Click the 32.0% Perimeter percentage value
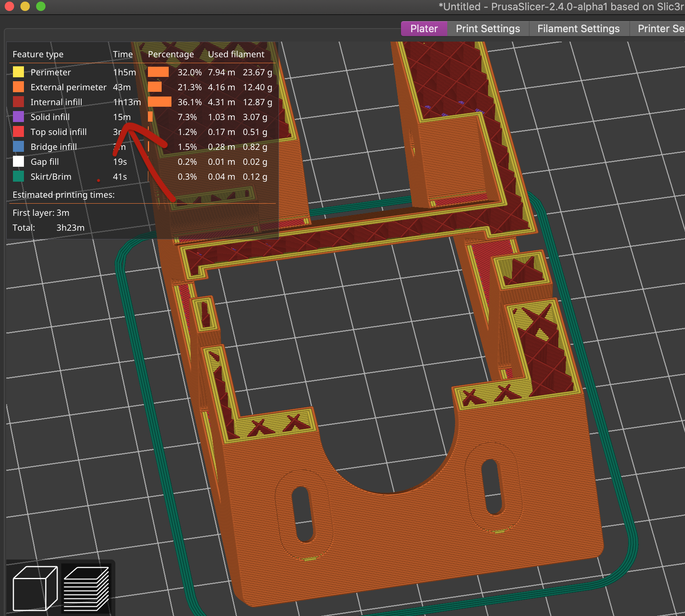This screenshot has height=616, width=685. click(189, 72)
